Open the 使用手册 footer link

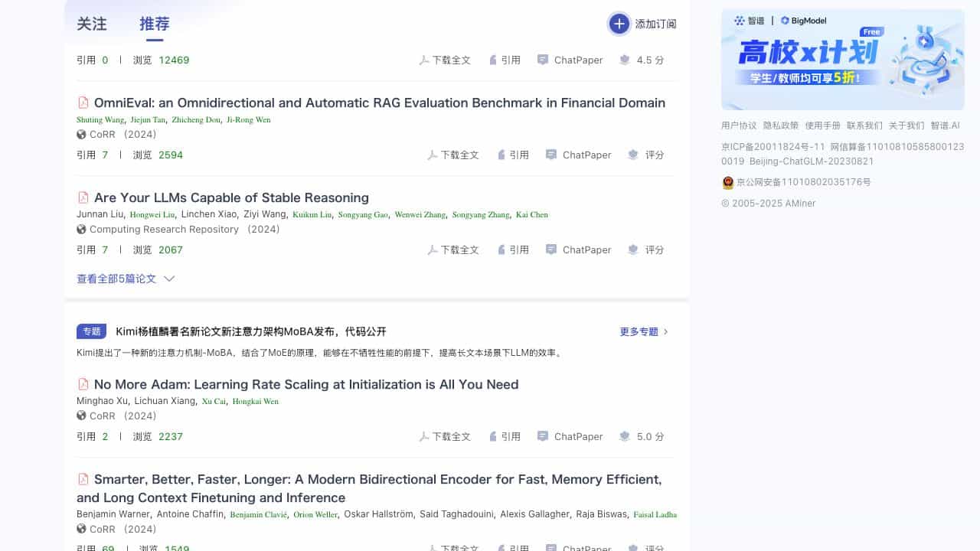pyautogui.click(x=823, y=126)
